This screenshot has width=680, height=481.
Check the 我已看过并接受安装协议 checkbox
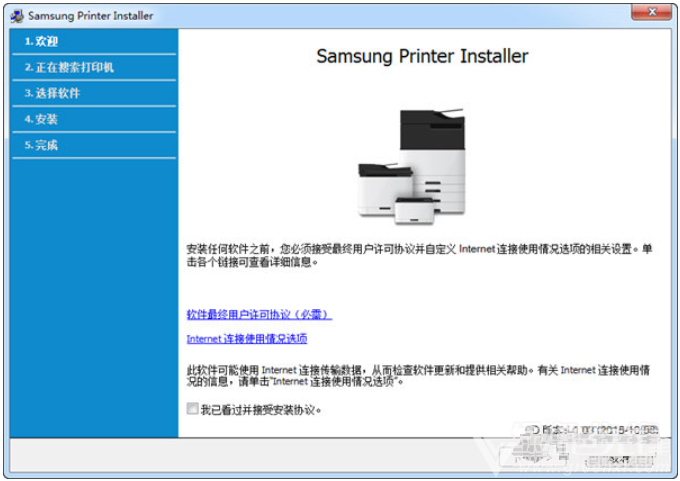[x=193, y=409]
